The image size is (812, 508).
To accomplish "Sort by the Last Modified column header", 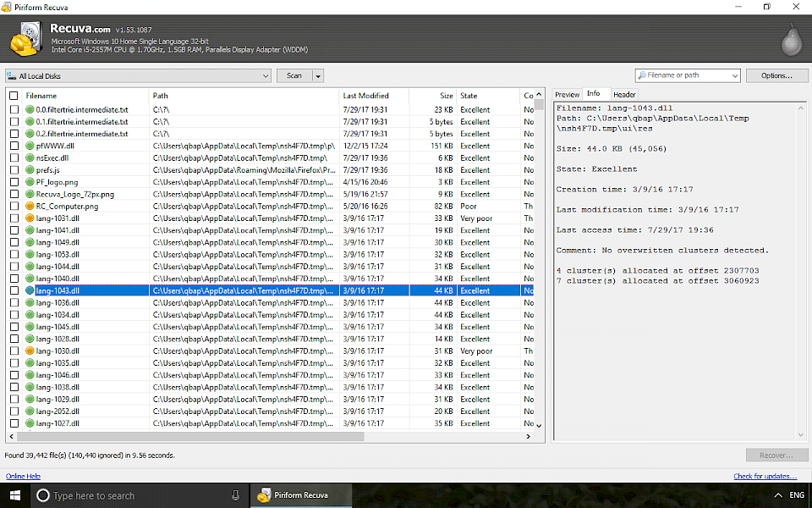I will pos(374,96).
